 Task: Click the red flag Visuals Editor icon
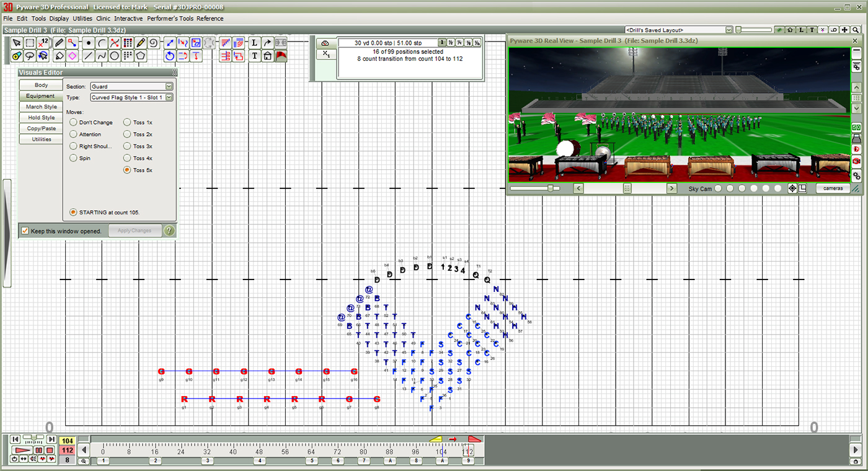click(281, 56)
